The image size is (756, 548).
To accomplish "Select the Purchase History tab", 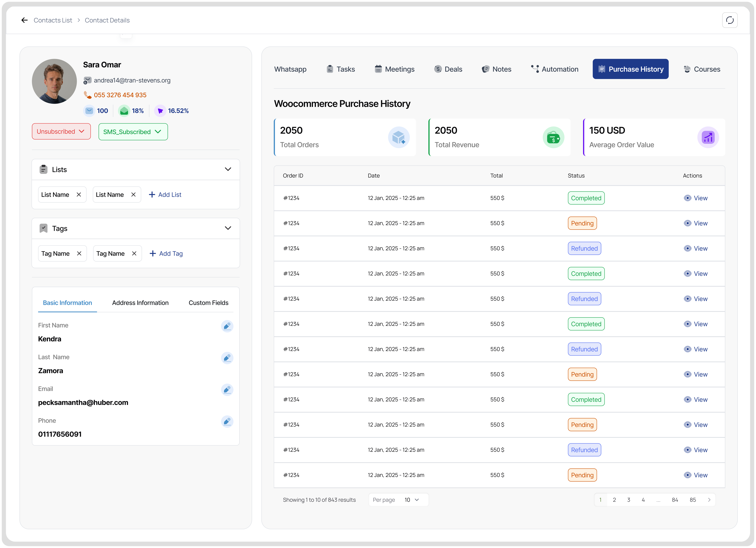I will pyautogui.click(x=631, y=69).
